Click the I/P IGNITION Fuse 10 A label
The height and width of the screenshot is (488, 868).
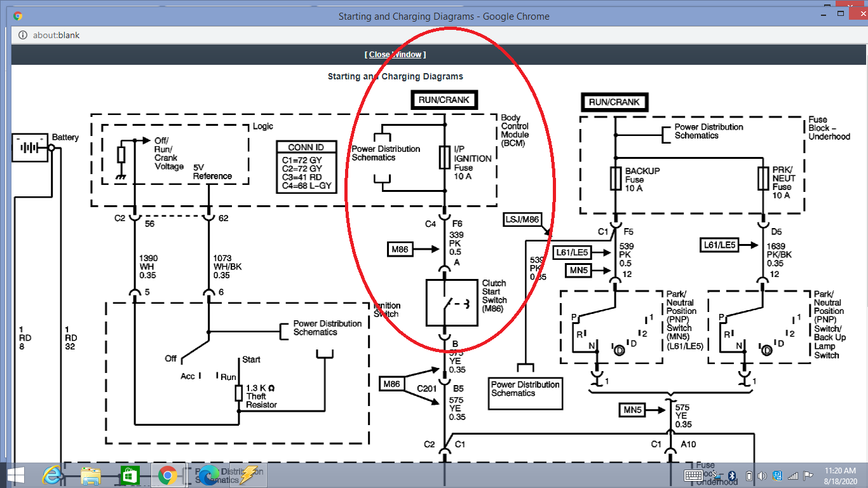pyautogui.click(x=473, y=163)
